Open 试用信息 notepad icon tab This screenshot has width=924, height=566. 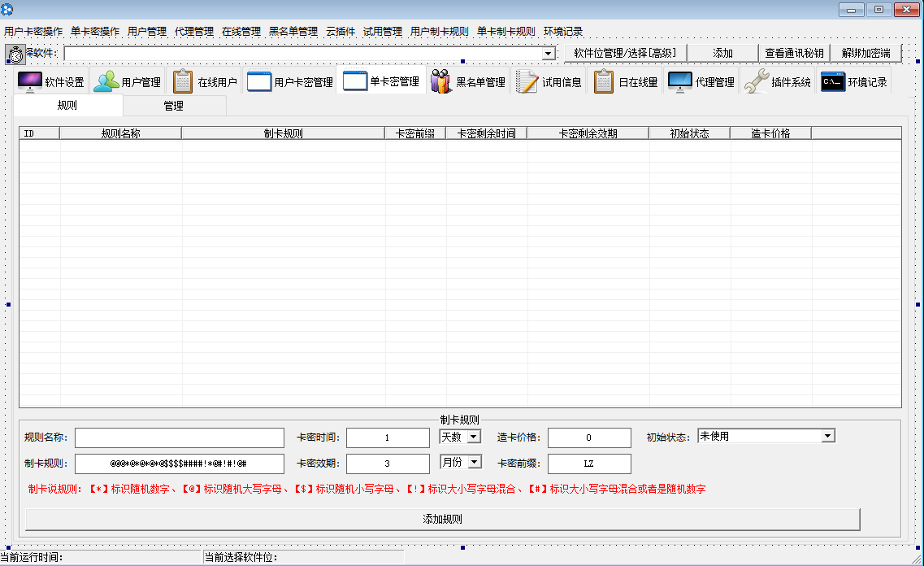click(x=527, y=82)
